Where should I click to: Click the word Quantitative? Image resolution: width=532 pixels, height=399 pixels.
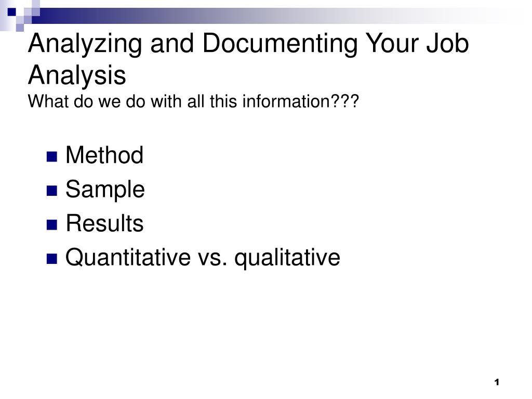pos(128,257)
